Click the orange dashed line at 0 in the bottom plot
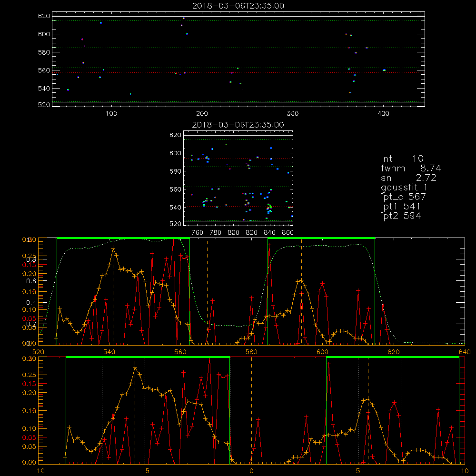The height and width of the screenshot is (476, 476). click(251, 410)
